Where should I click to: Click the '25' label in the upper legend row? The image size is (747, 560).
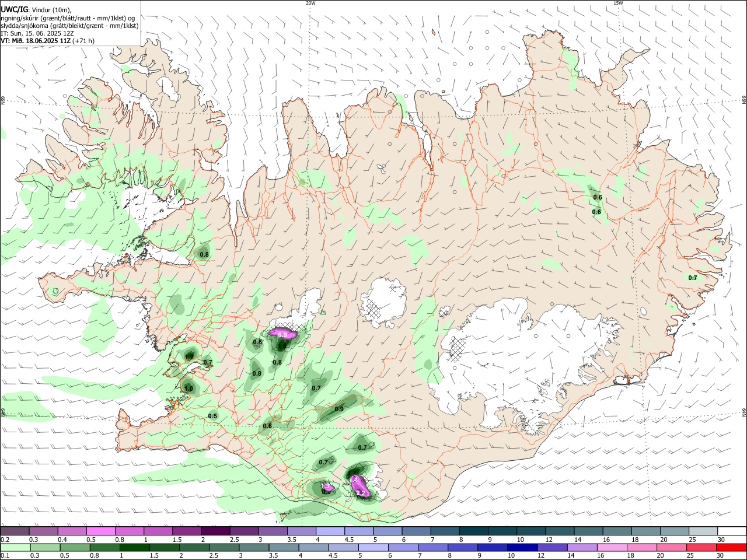click(x=692, y=540)
